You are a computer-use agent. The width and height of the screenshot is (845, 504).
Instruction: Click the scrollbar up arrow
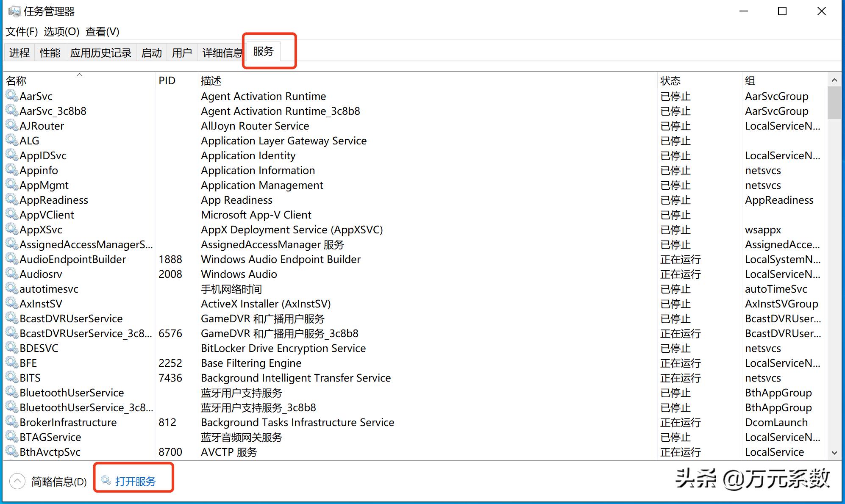pyautogui.click(x=834, y=80)
